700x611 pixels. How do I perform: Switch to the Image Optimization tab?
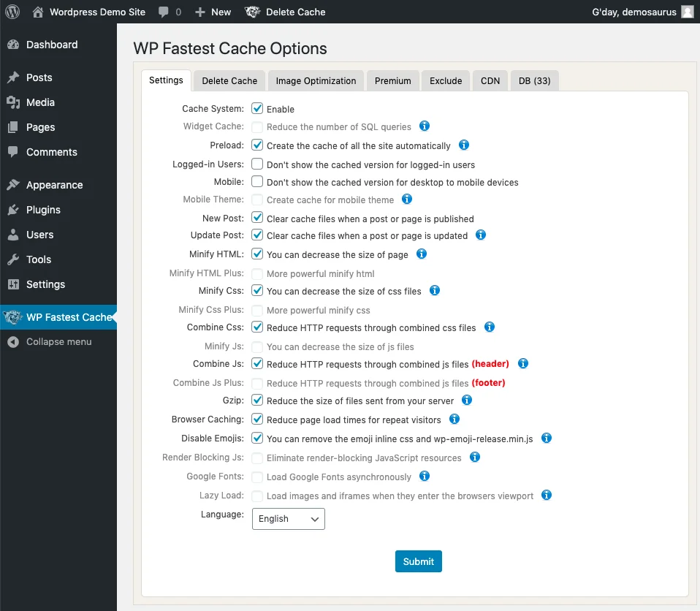point(316,80)
